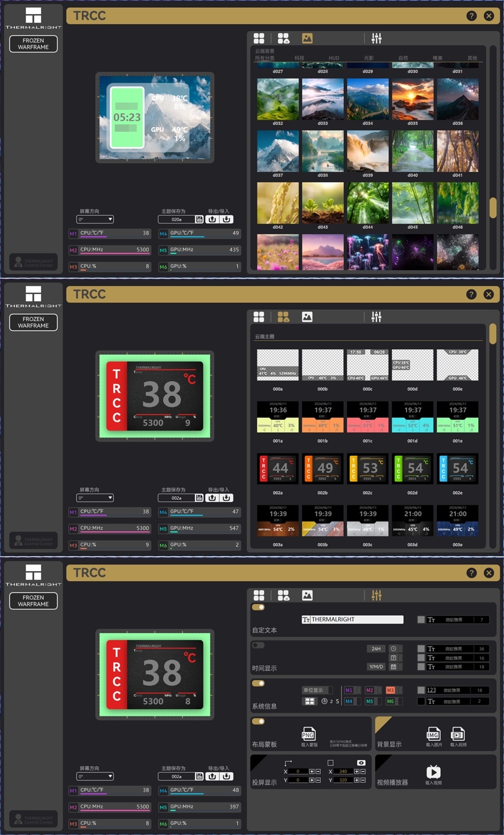504x835 pixels.
Task: Click the TV play icon in 视频播放器
Action: [433, 771]
